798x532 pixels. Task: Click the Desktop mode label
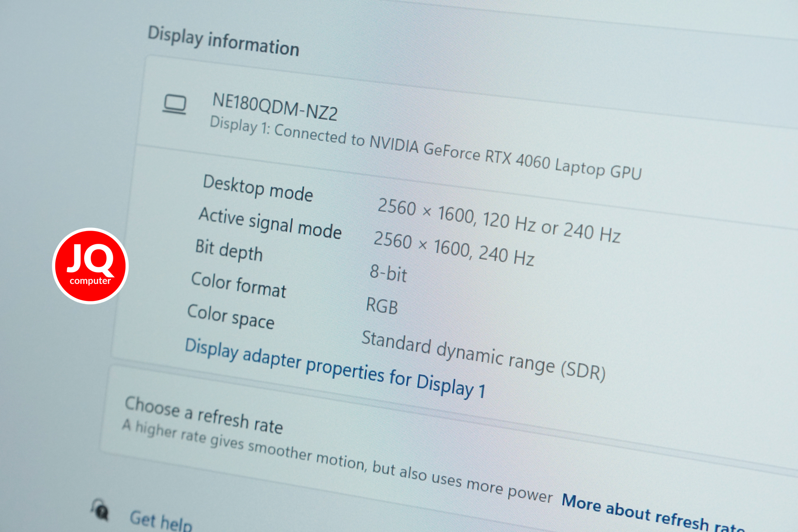click(258, 188)
